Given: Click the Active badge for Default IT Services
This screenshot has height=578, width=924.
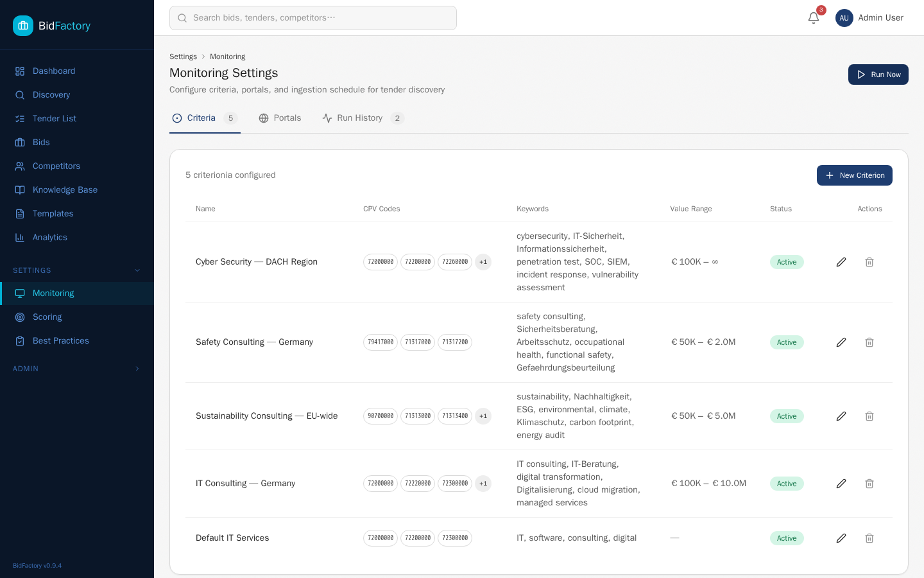Looking at the screenshot, I should click(787, 538).
